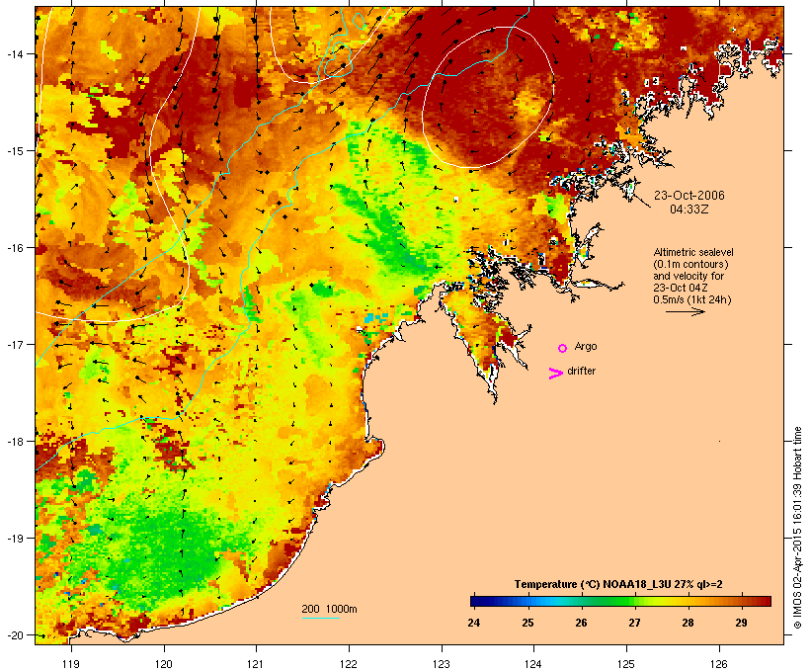Click the magenta drifter arrow symbol
This screenshot has height=672, width=810.
point(556,373)
